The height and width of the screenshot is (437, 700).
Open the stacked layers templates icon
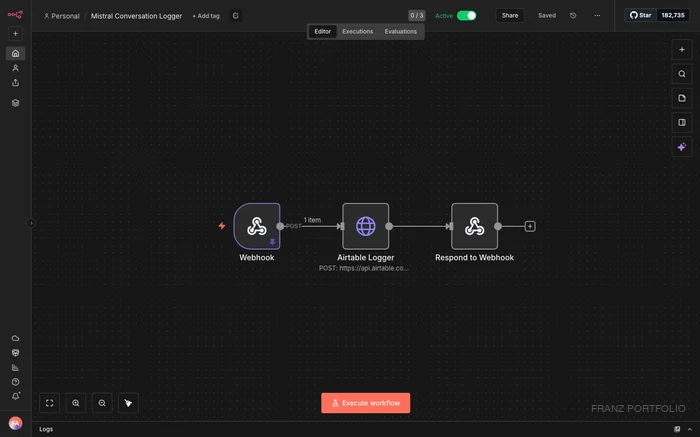pyautogui.click(x=15, y=103)
